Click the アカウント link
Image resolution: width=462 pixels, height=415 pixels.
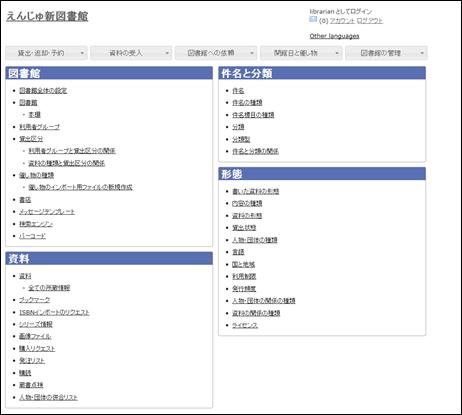[x=342, y=21]
